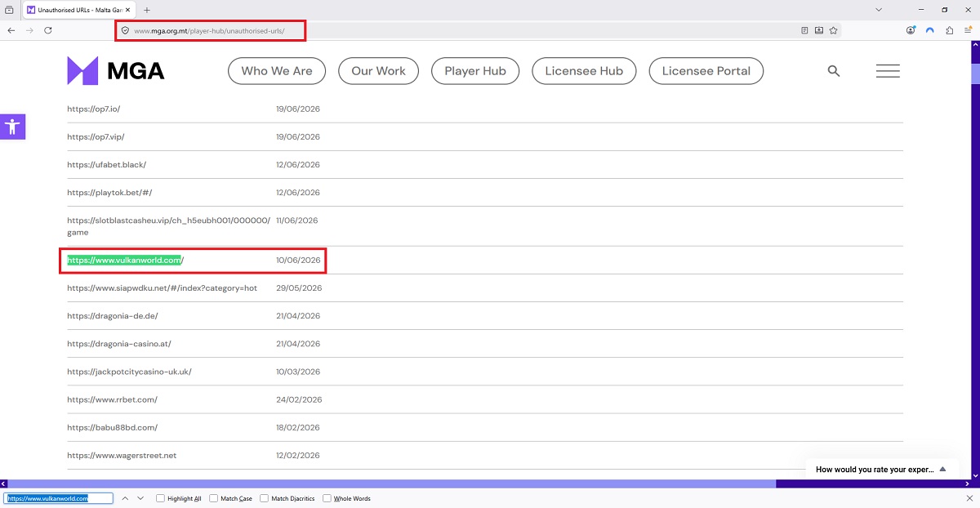Go back with the browser back arrow

[11, 30]
